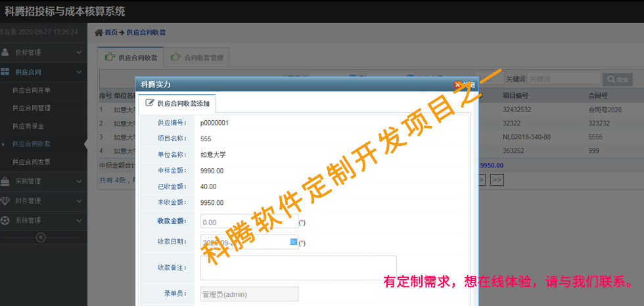644x306 pixels.
Task: Click the 序号 column header
Action: tap(106, 96)
